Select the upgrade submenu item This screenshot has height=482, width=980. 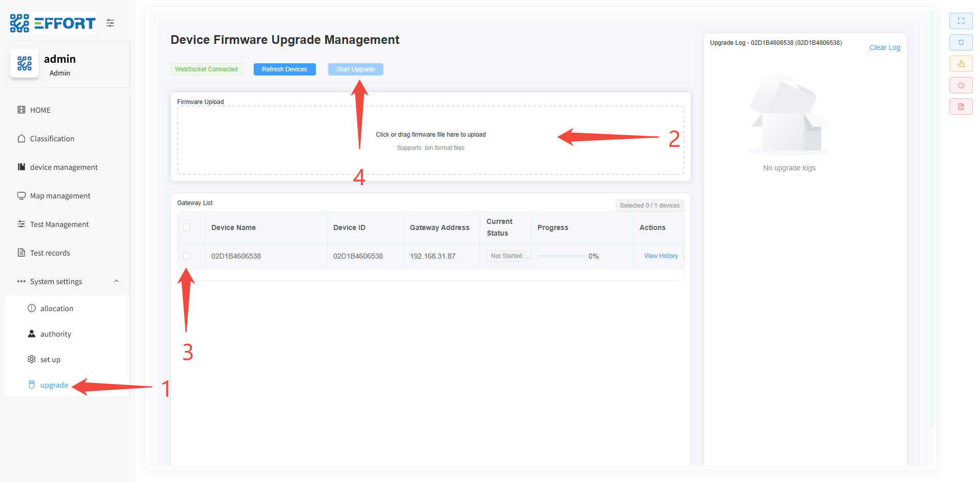(x=54, y=385)
